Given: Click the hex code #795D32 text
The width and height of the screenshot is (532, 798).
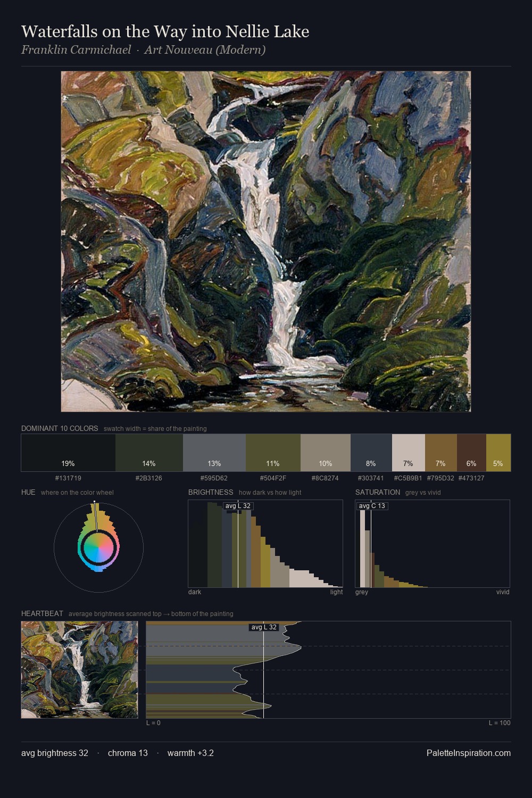Looking at the screenshot, I should (x=440, y=478).
